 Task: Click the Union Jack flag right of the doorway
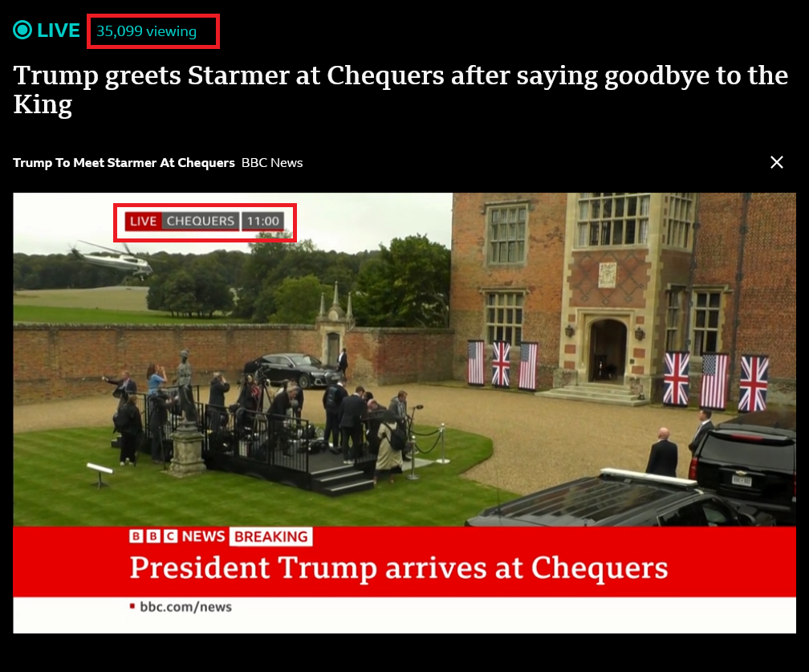676,378
